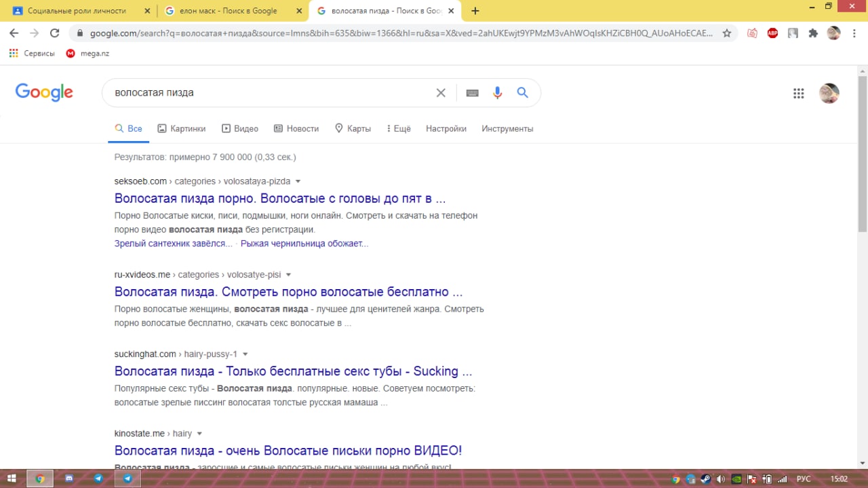The image size is (868, 488).
Task: Clear the search box with the X icon
Action: pyautogui.click(x=441, y=93)
